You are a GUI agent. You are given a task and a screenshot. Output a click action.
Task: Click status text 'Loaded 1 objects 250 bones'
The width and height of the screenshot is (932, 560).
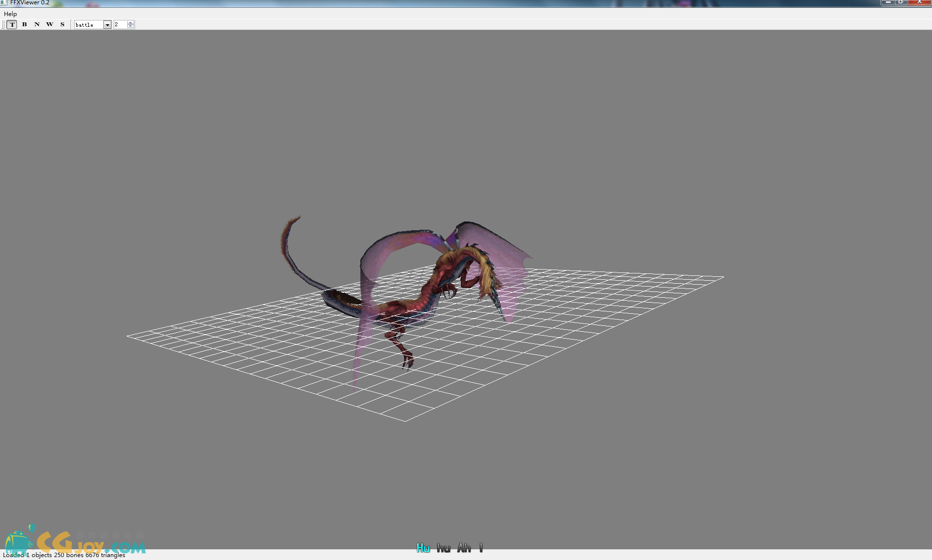tap(43, 555)
